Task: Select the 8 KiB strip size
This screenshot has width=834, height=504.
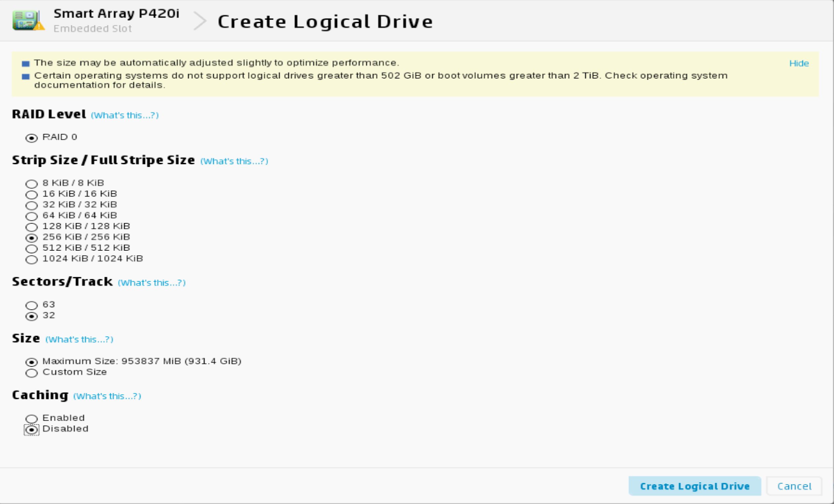Action: click(x=31, y=184)
